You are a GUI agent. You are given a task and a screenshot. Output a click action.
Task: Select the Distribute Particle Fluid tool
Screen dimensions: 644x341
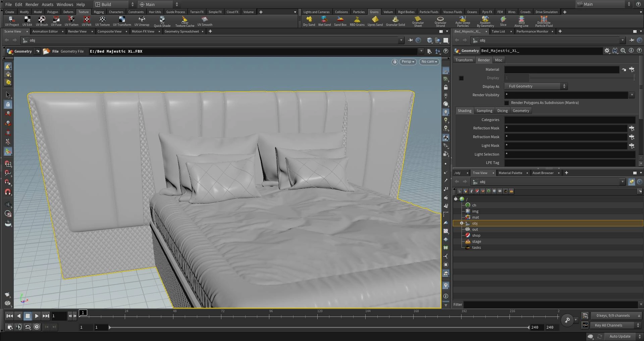pos(544,22)
